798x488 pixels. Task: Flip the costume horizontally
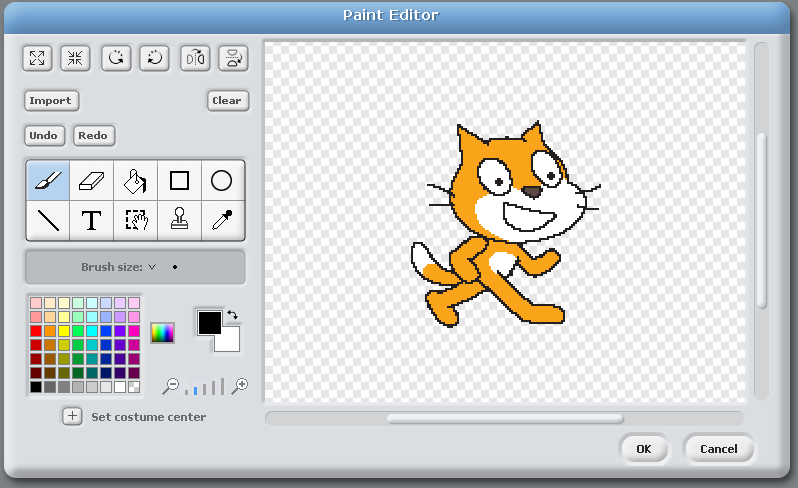click(194, 58)
